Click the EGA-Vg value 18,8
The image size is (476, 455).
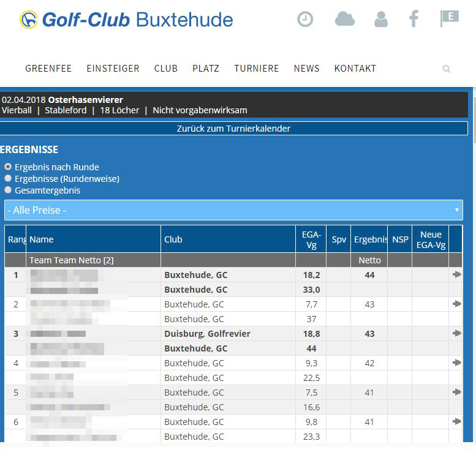coord(311,334)
